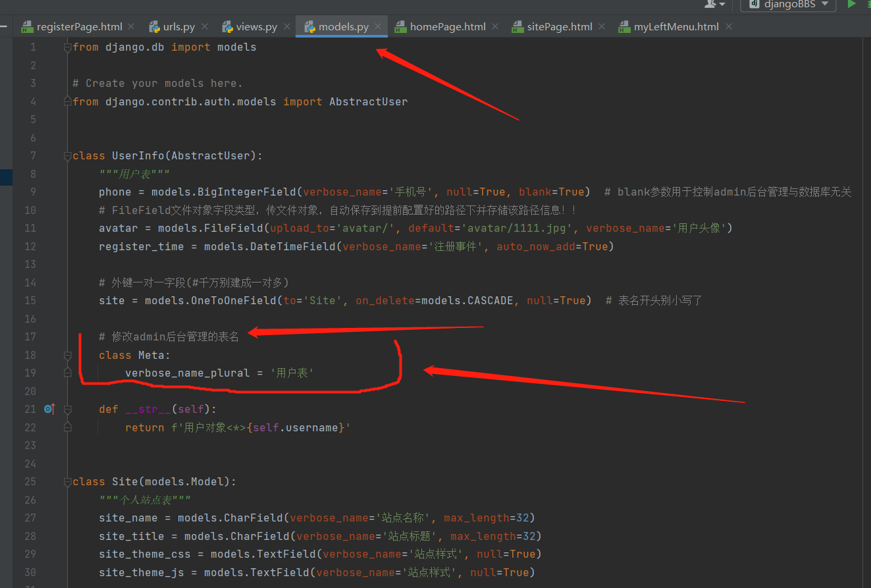The image size is (871, 588).
Task: Close the homePage.html tab
Action: click(495, 27)
